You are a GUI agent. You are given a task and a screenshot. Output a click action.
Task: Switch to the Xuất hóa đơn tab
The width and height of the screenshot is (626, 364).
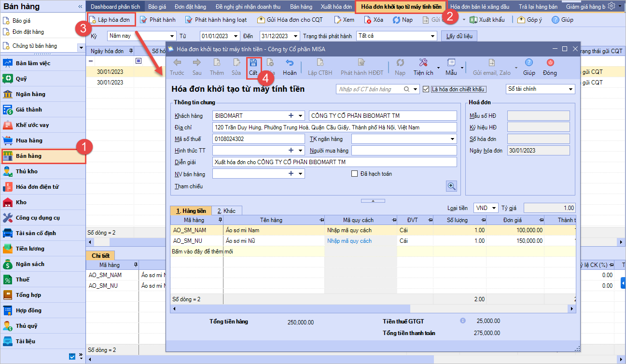(x=336, y=7)
